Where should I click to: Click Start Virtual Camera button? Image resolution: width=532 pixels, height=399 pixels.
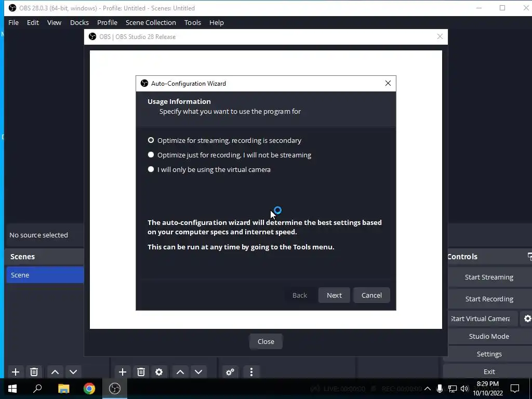(x=483, y=318)
